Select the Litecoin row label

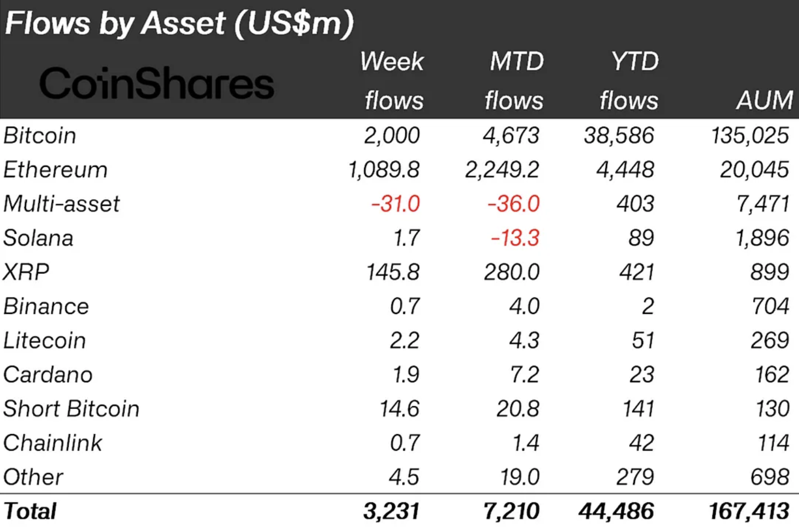(45, 340)
